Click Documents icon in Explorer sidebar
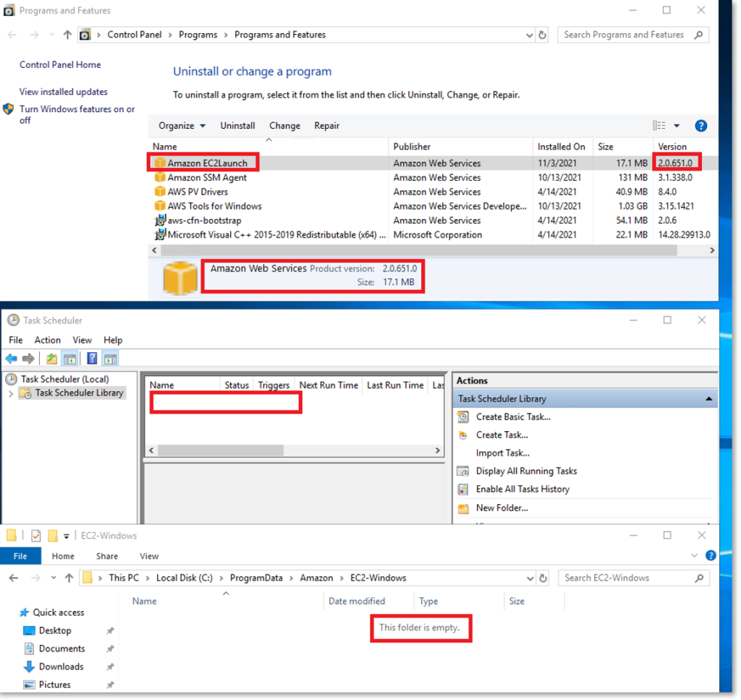This screenshot has width=741, height=700. (x=29, y=649)
